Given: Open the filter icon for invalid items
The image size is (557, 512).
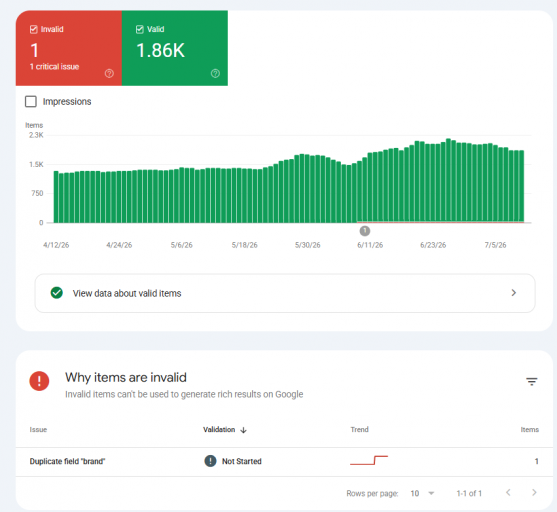Looking at the screenshot, I should [531, 382].
